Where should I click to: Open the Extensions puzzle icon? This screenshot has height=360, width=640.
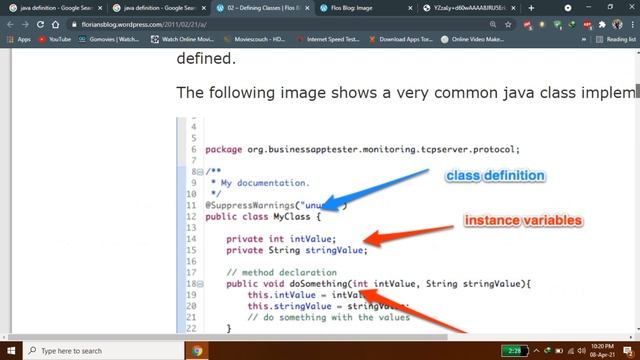click(602, 24)
